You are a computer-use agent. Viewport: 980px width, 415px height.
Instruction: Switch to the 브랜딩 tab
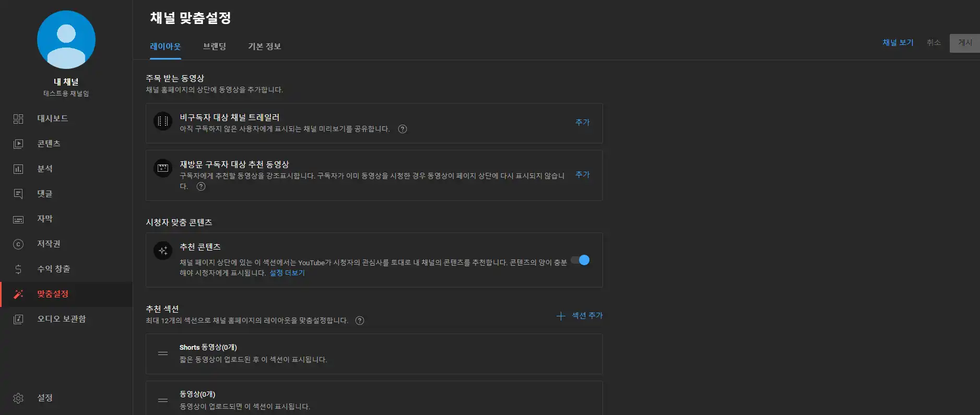pos(215,46)
